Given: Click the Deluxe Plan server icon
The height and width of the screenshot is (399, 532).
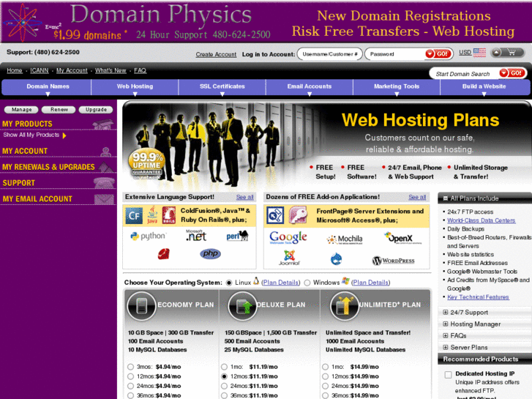Looking at the screenshot, I should pyautogui.click(x=242, y=306).
